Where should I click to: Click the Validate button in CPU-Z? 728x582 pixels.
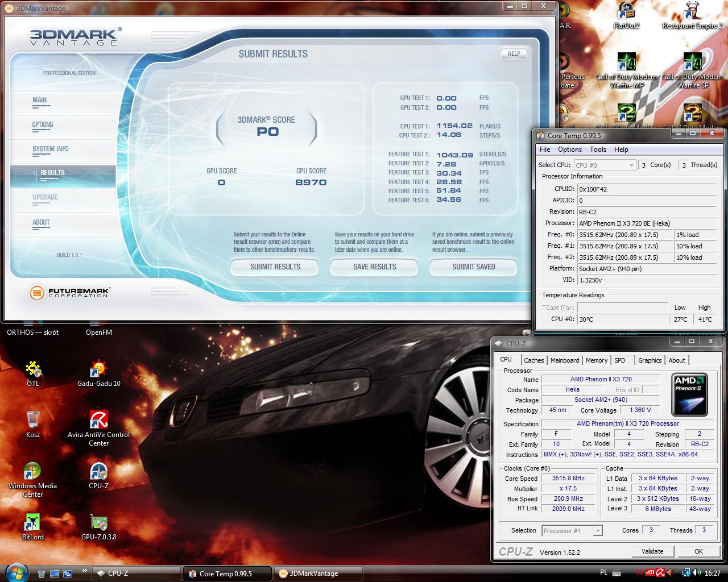pyautogui.click(x=652, y=551)
